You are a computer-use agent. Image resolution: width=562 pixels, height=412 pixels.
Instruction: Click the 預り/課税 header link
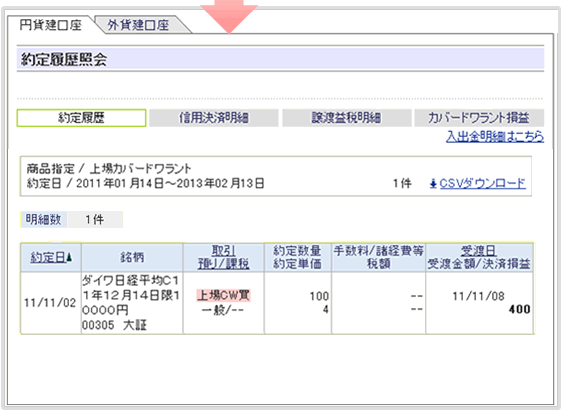coord(223,264)
